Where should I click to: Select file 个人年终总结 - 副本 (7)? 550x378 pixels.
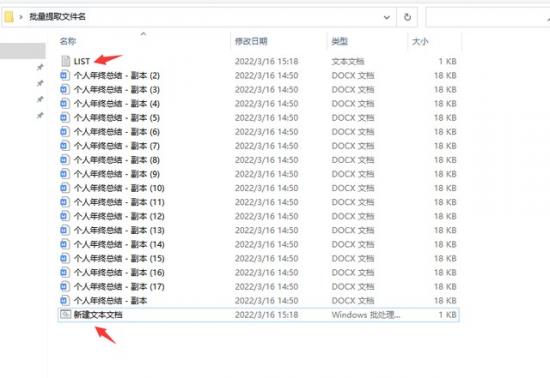click(x=117, y=146)
